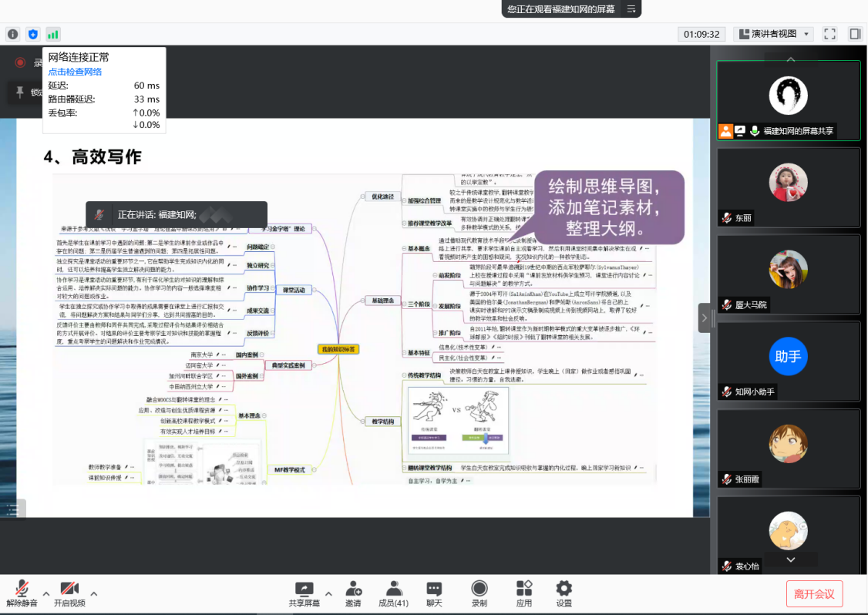Enter fullscreen mode via top-right icon

(829, 34)
